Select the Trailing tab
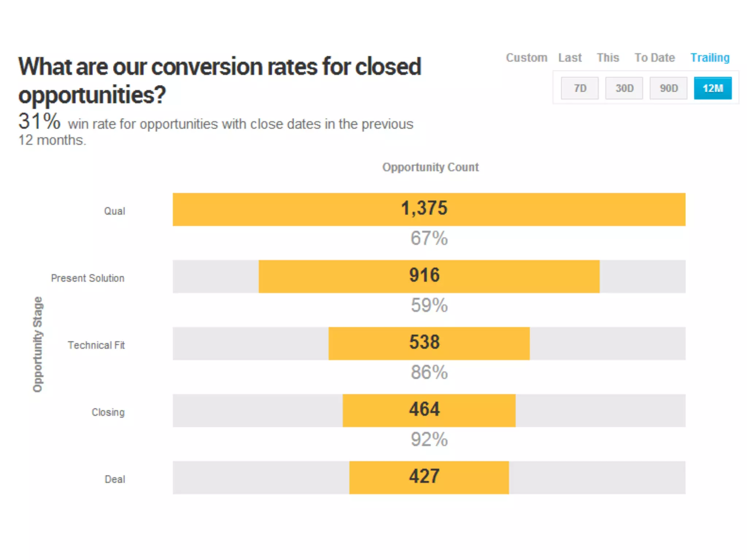 coord(710,58)
